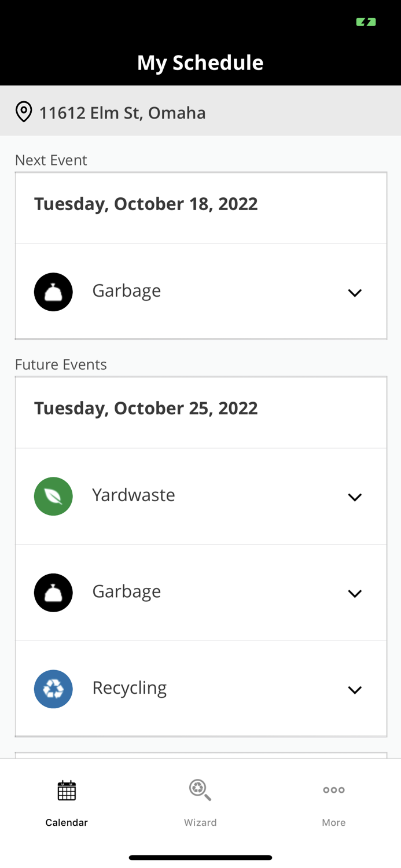Click the Wizard magnifying glass icon
Screen dimensions: 401x868
pyautogui.click(x=200, y=790)
